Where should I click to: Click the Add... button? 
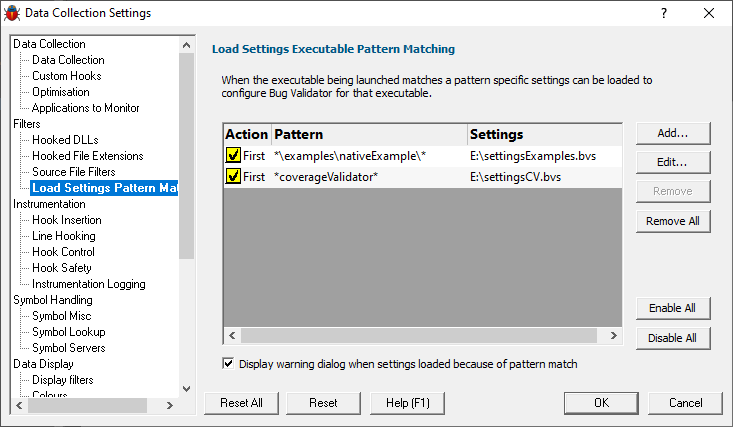[673, 133]
